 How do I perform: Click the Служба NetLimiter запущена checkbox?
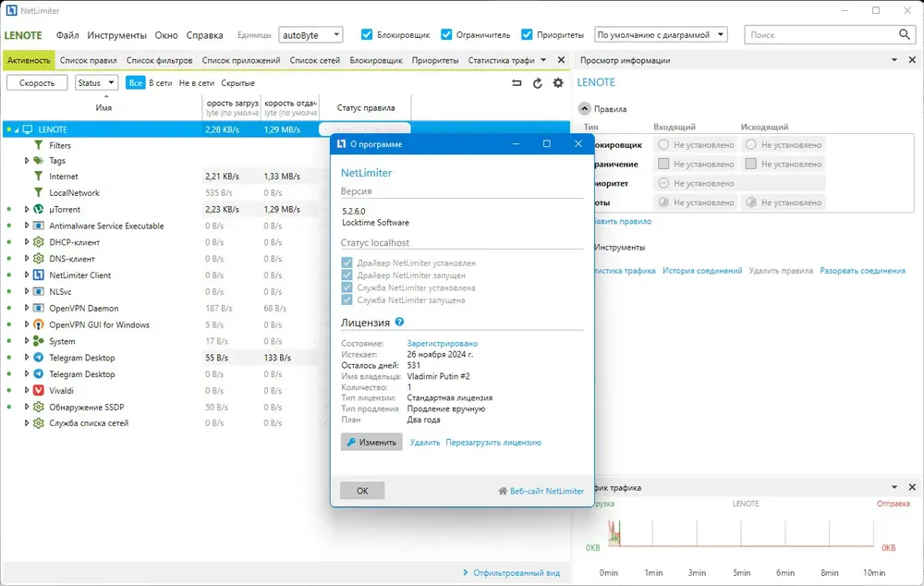[346, 300]
